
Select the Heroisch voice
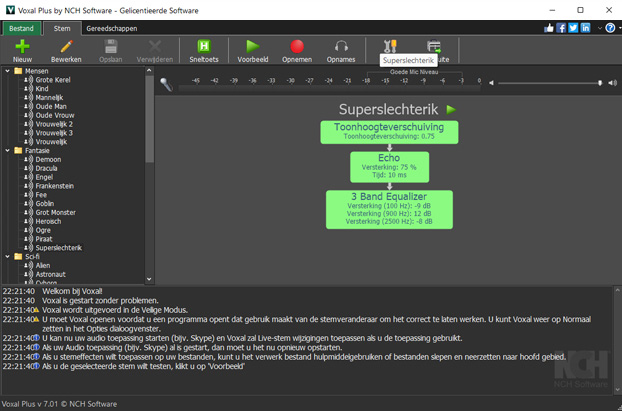click(x=48, y=221)
